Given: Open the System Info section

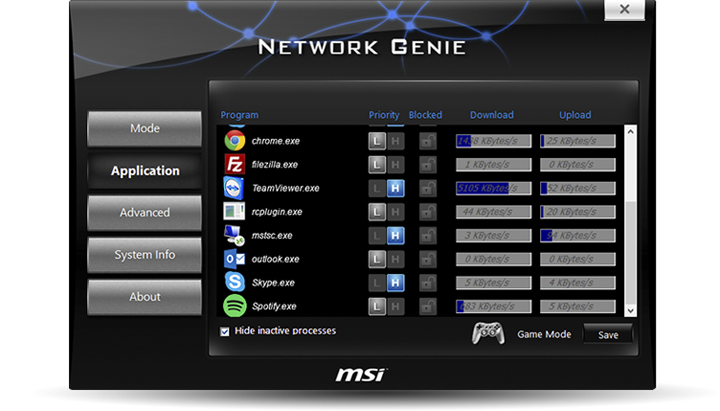Looking at the screenshot, I should [x=145, y=255].
